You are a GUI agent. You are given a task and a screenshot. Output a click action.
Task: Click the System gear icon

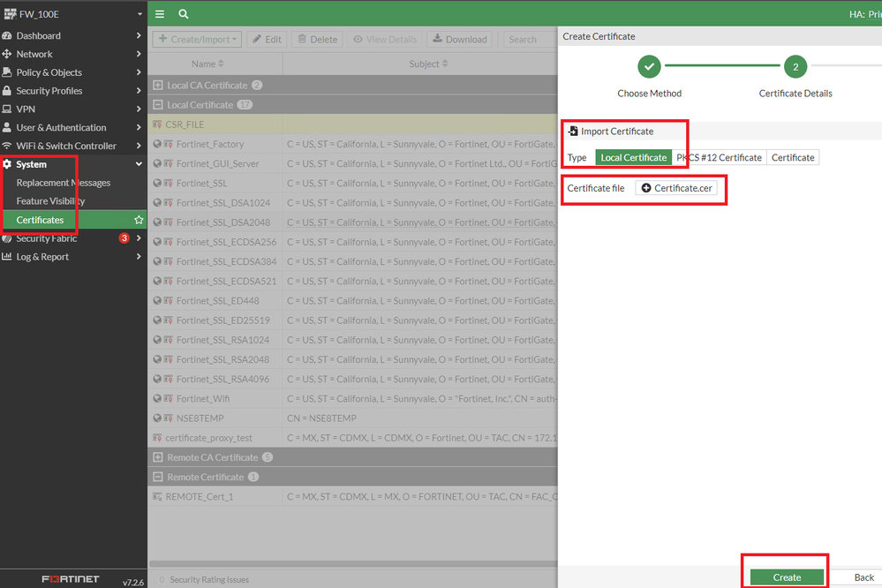[7, 163]
